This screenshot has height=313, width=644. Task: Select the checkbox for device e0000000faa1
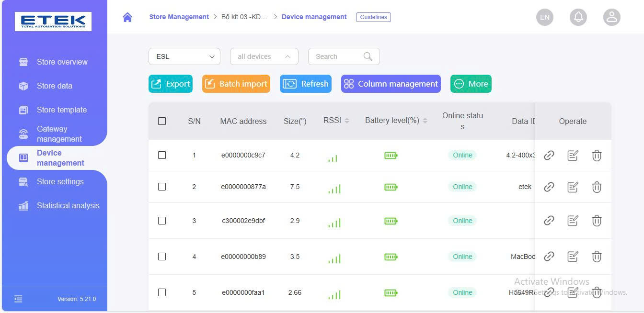[x=162, y=292]
